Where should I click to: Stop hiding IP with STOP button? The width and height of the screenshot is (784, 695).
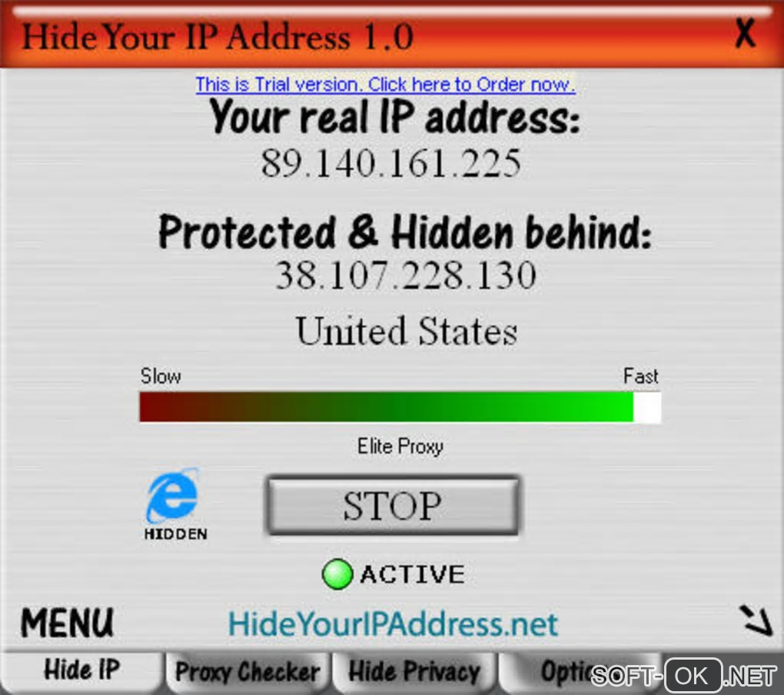click(393, 506)
